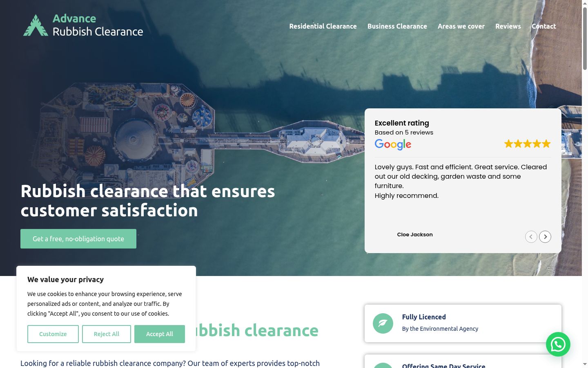Image resolution: width=588 pixels, height=368 pixels.
Task: Click the scrollbar down arrow
Action: tap(585, 364)
